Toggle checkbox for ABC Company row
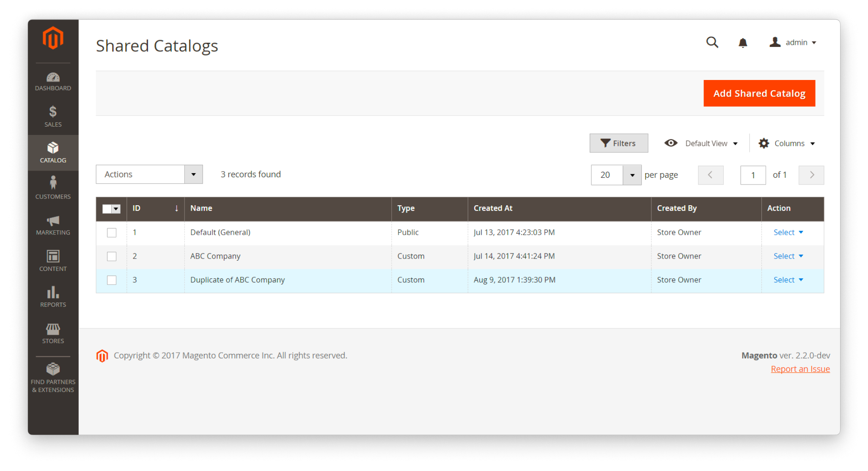 [x=112, y=255]
